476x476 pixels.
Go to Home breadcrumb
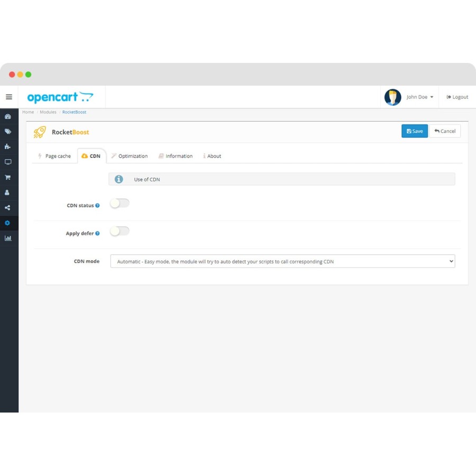click(x=28, y=112)
